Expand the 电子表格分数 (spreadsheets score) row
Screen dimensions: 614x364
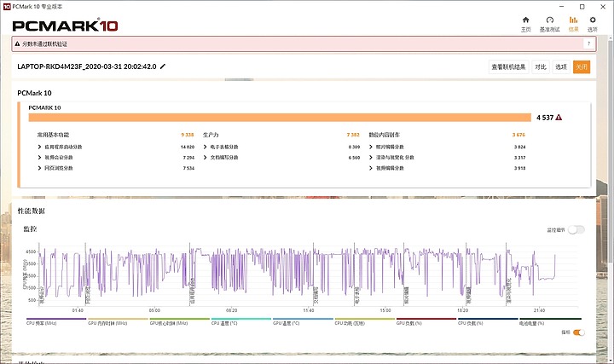[221, 147]
